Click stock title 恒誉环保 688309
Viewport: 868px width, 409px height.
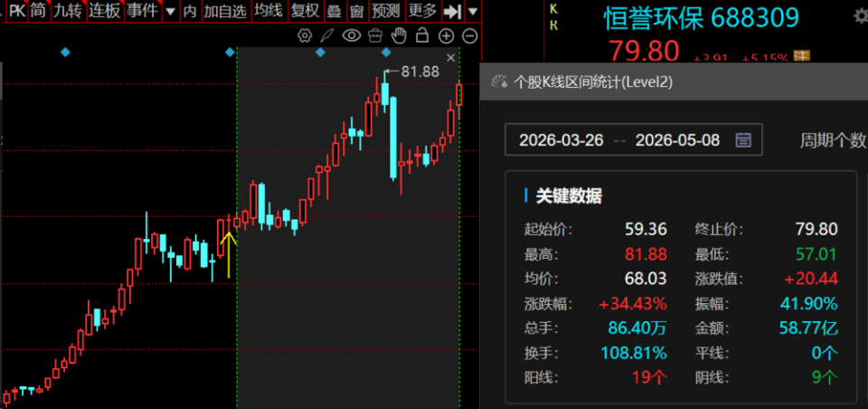tap(701, 18)
